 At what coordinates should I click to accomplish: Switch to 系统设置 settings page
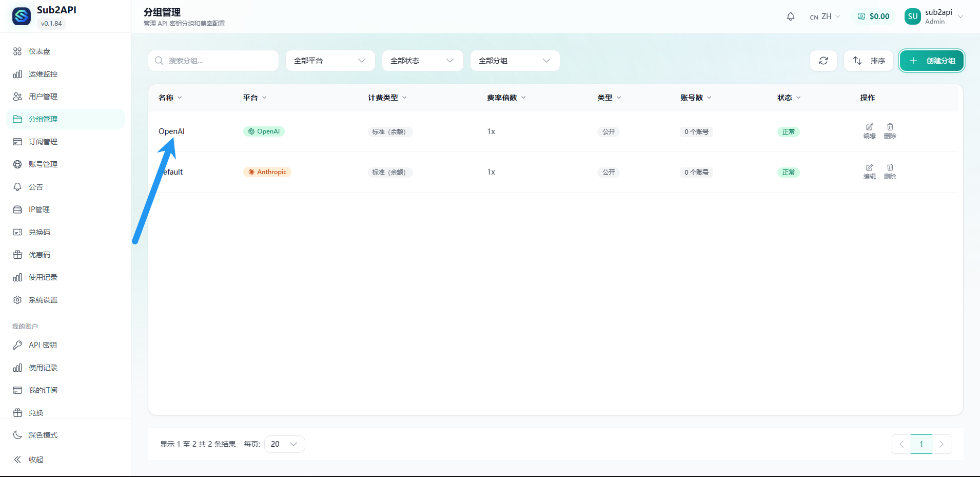coord(43,299)
